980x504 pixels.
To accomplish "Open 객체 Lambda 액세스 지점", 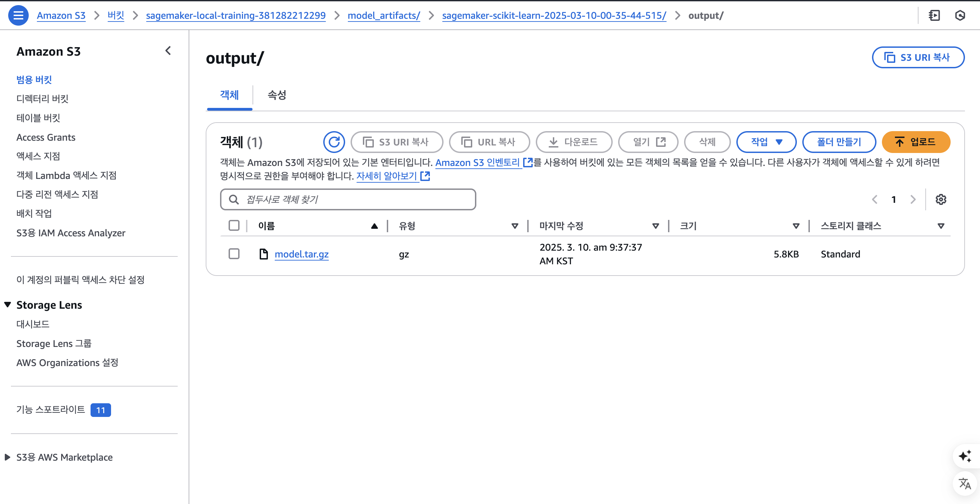I will pos(66,175).
